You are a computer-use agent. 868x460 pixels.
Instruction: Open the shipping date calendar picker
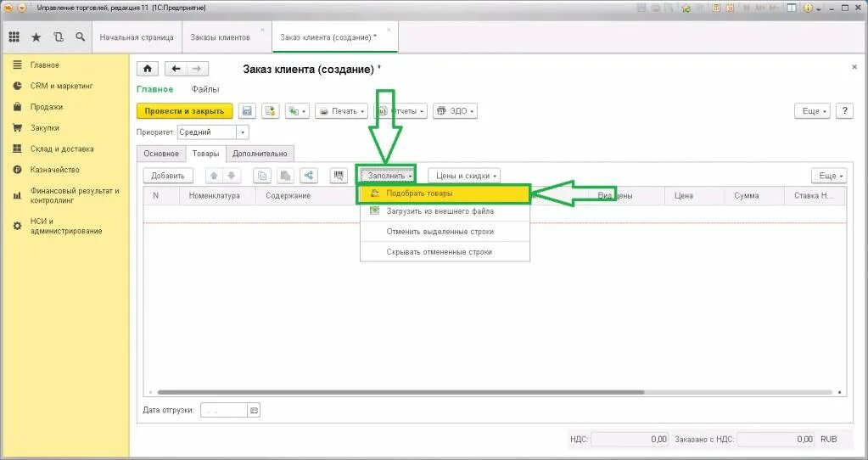[x=254, y=410]
